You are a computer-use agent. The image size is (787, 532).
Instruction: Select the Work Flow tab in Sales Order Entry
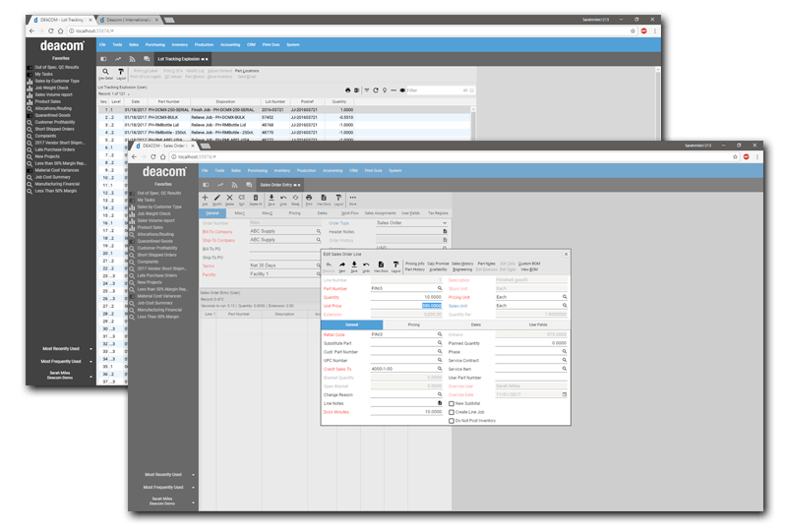(x=350, y=213)
